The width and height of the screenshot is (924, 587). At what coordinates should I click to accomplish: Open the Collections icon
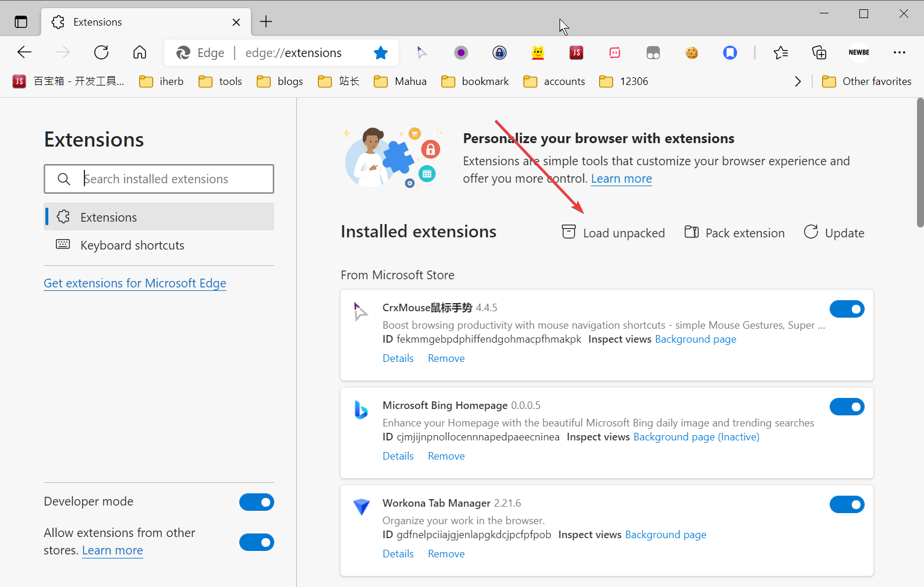[819, 53]
